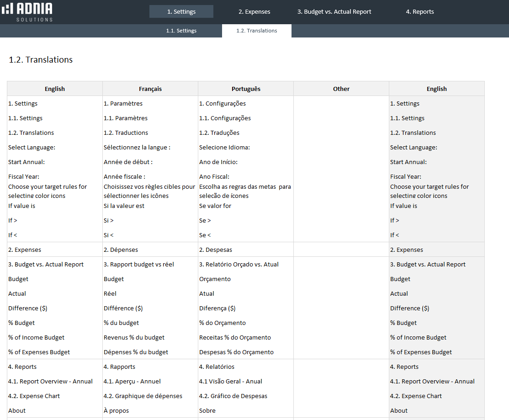Click the Adnia Solutions logo
Image resolution: width=509 pixels, height=420 pixels.
pos(27,12)
